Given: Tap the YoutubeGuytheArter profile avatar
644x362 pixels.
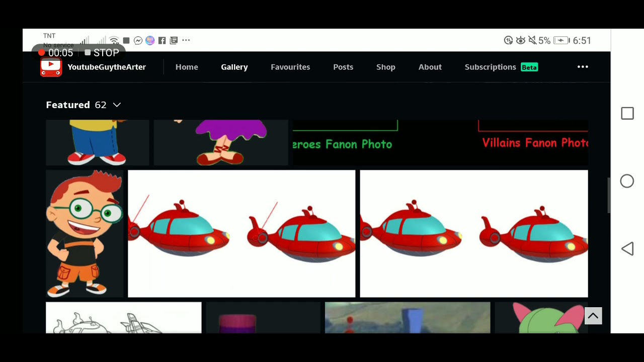Looking at the screenshot, I should [x=51, y=67].
